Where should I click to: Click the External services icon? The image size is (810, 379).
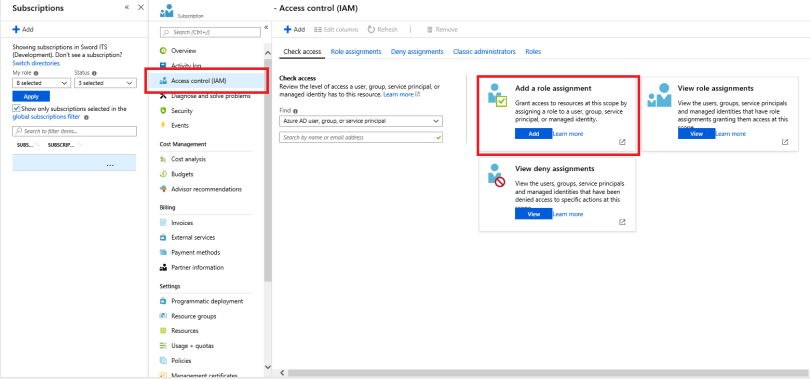(163, 238)
